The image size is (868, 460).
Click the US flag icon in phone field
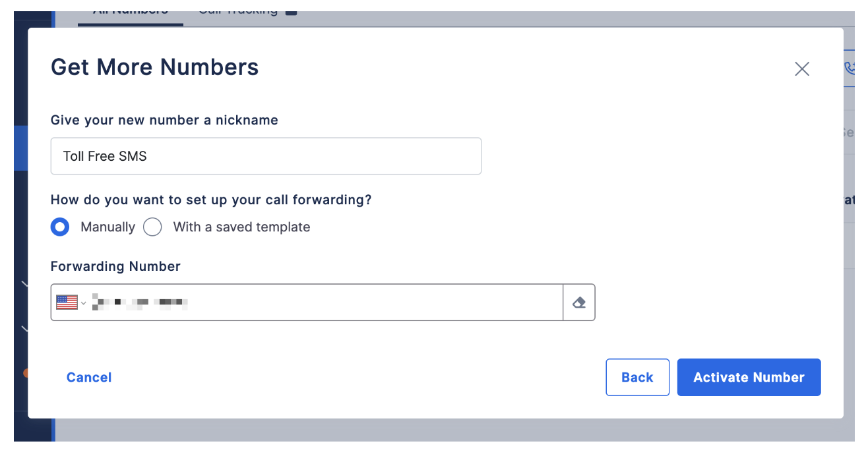(x=67, y=302)
